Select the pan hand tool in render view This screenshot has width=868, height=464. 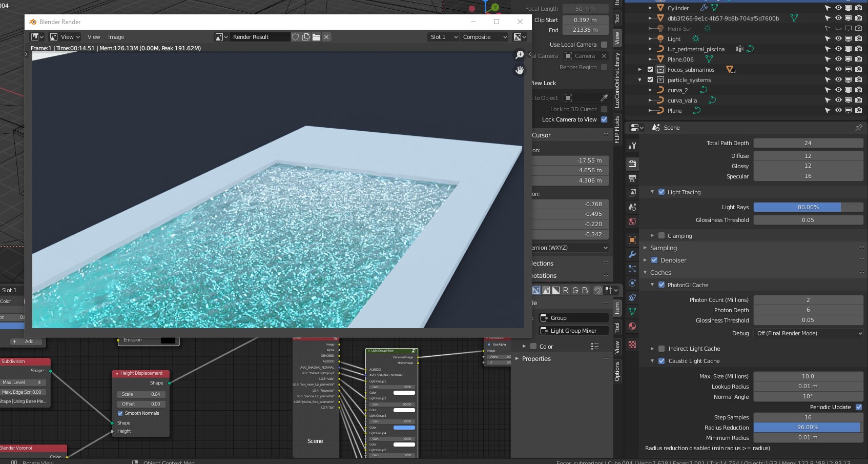520,70
